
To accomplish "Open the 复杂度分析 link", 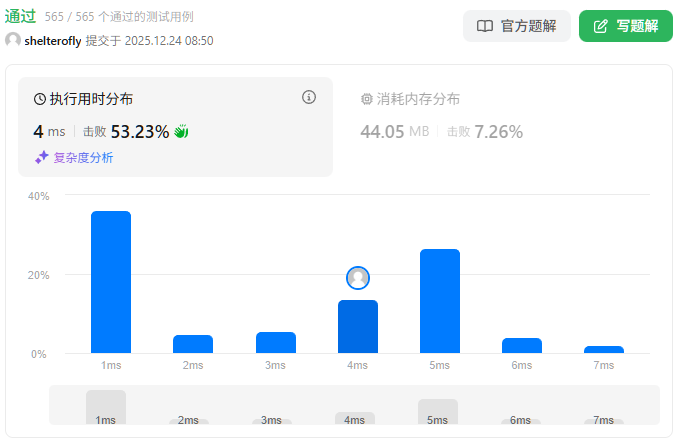I will (x=83, y=157).
